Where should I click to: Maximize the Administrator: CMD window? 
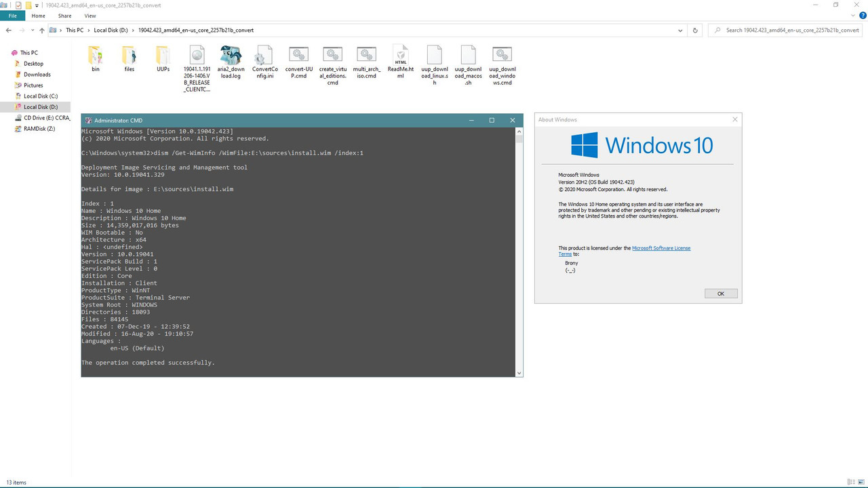coord(492,120)
